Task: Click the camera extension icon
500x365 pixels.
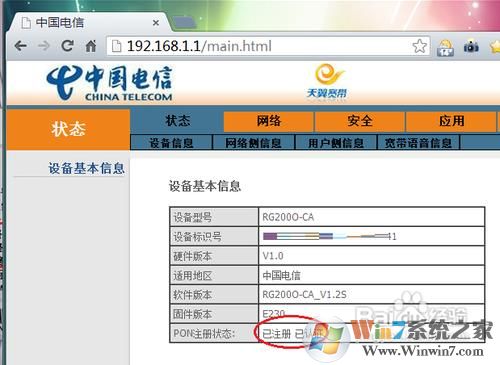Action: [471, 47]
